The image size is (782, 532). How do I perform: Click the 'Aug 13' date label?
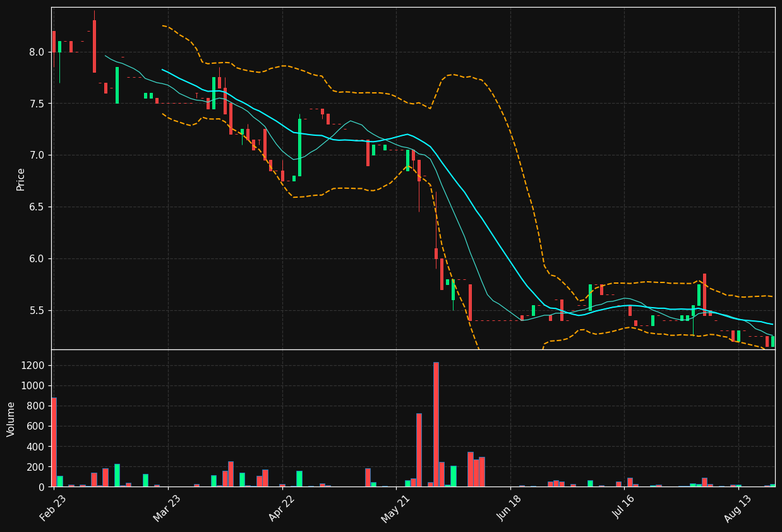pos(738,509)
